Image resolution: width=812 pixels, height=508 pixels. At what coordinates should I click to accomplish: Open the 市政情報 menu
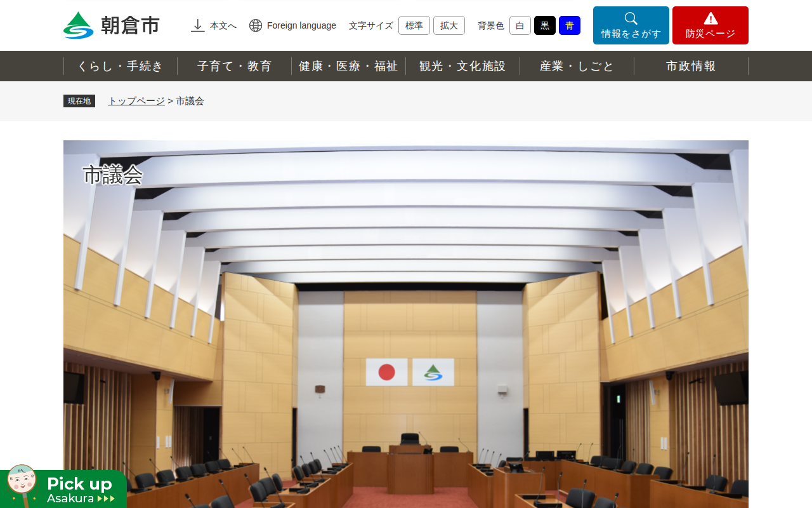click(x=691, y=66)
